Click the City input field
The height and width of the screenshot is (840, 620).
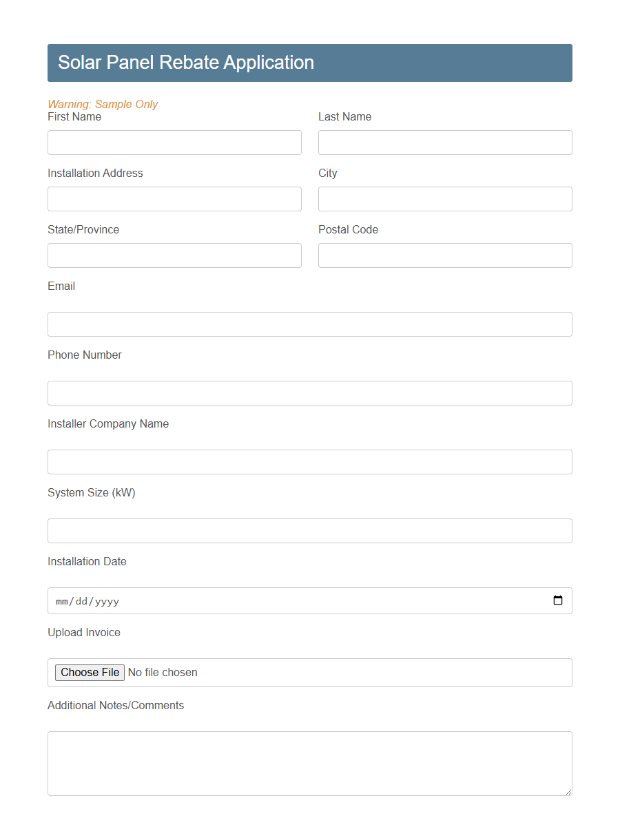coord(445,199)
